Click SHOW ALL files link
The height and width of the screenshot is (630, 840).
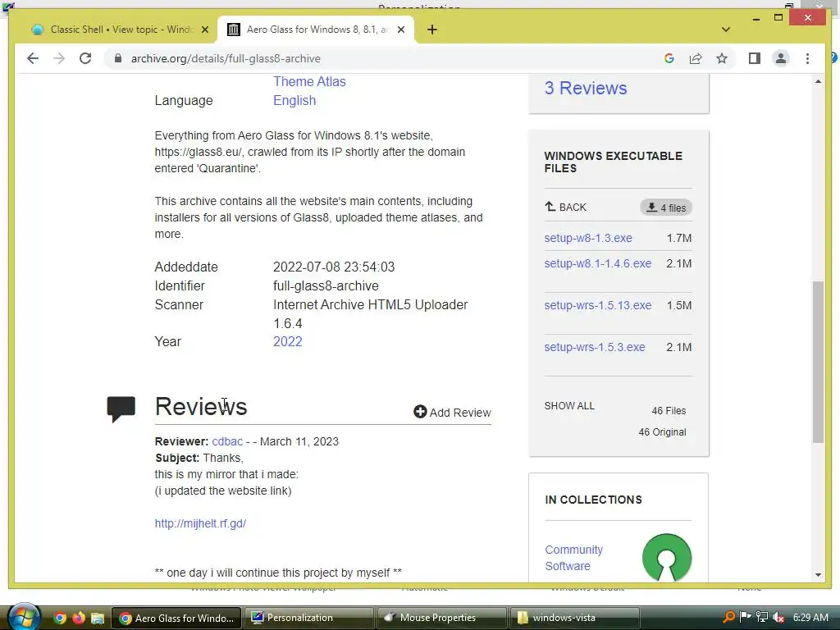[x=569, y=405]
